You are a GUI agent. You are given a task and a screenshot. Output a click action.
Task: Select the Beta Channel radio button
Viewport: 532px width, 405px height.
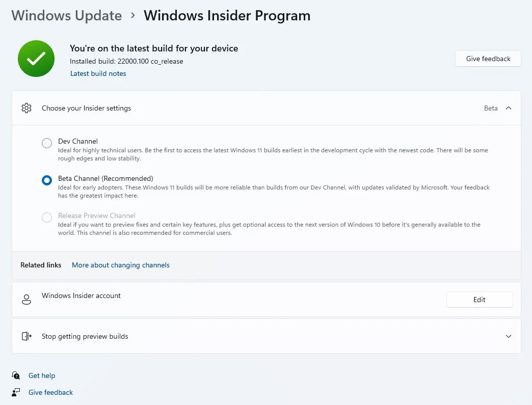tap(47, 180)
